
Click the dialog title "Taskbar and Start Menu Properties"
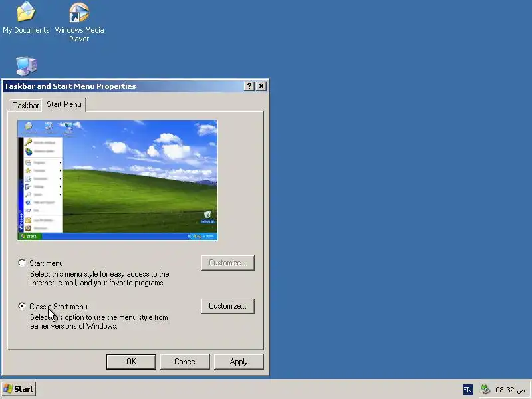click(x=70, y=86)
